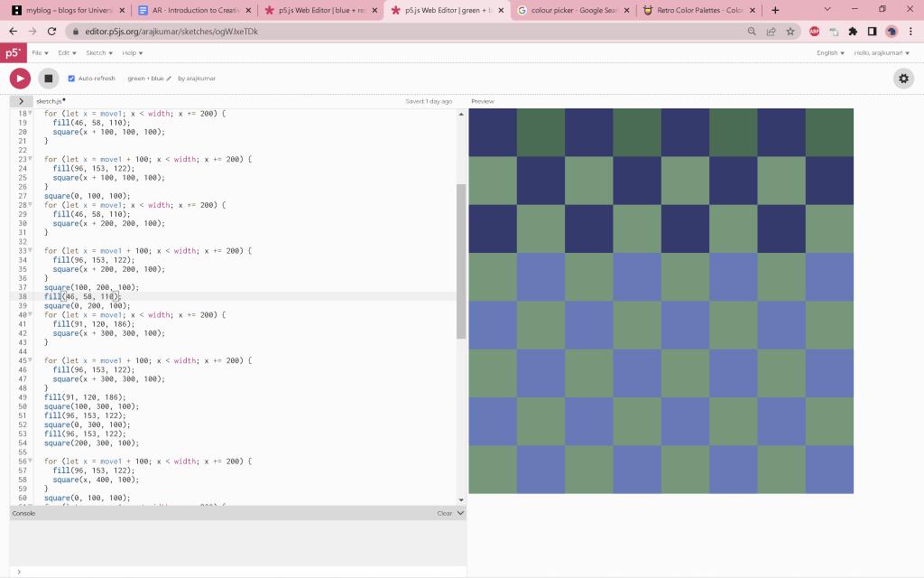Fold code at line 28
The height and width of the screenshot is (578, 924).
point(30,205)
